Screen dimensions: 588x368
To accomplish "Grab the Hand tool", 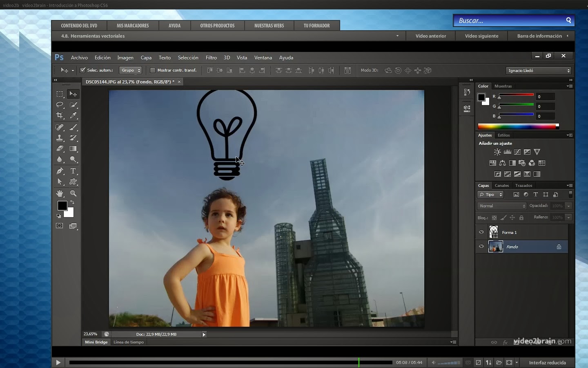I will coord(60,193).
